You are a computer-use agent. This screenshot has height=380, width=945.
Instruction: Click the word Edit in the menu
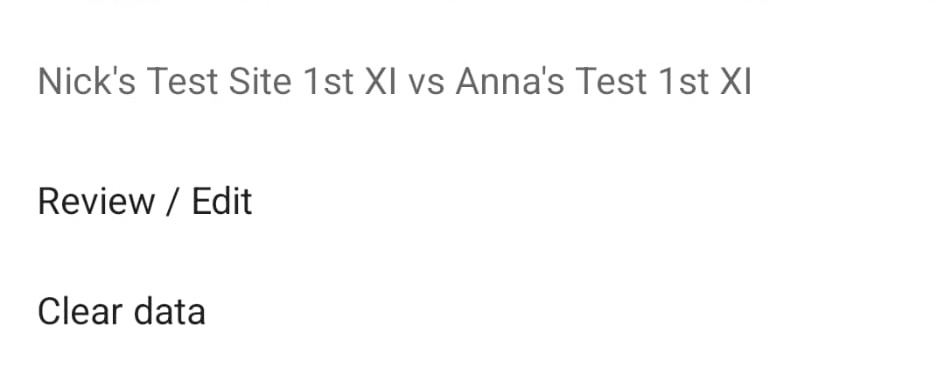tap(222, 201)
